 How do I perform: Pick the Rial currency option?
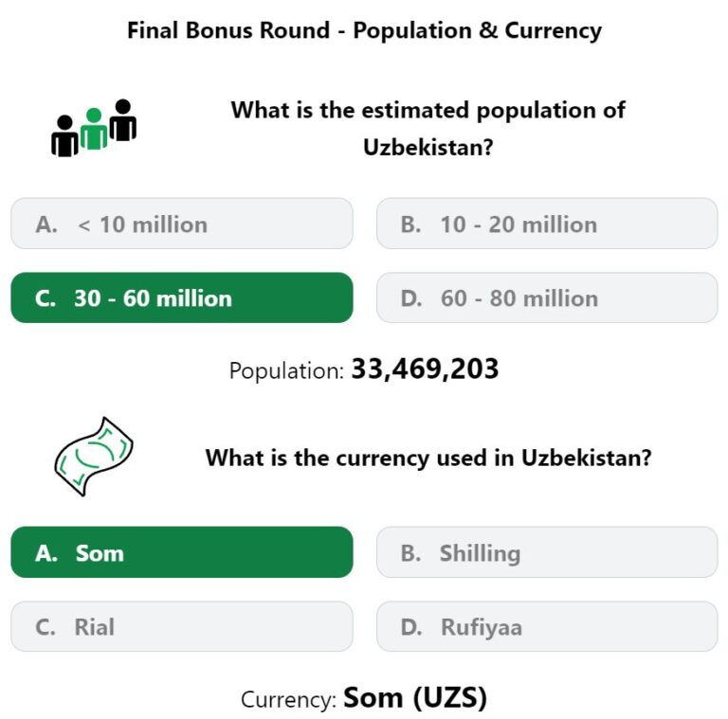[182, 626]
